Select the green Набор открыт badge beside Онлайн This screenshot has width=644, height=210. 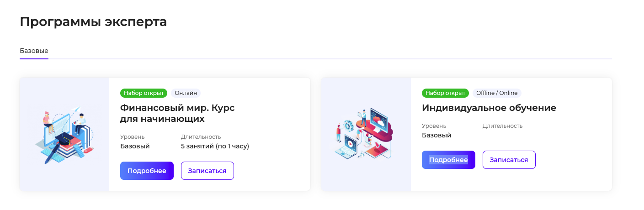[144, 93]
